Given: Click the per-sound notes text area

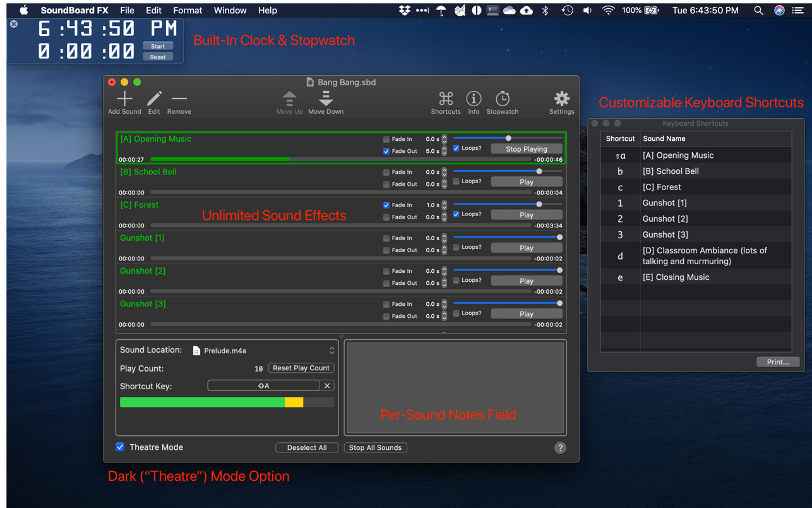Looking at the screenshot, I should (x=455, y=388).
